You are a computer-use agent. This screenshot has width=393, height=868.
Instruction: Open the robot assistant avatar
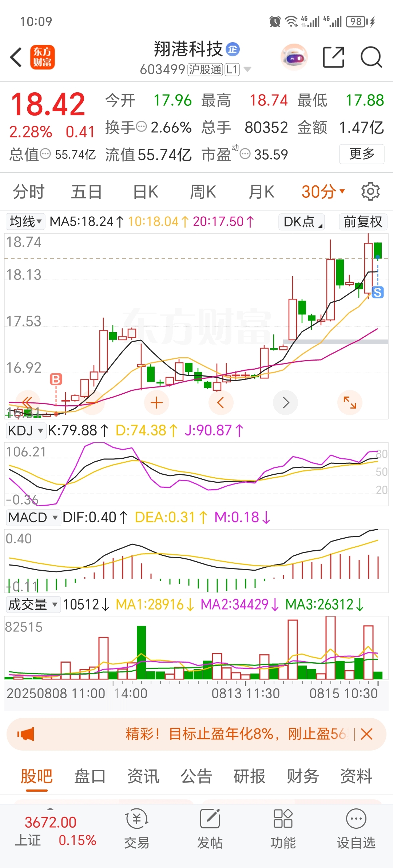[294, 57]
